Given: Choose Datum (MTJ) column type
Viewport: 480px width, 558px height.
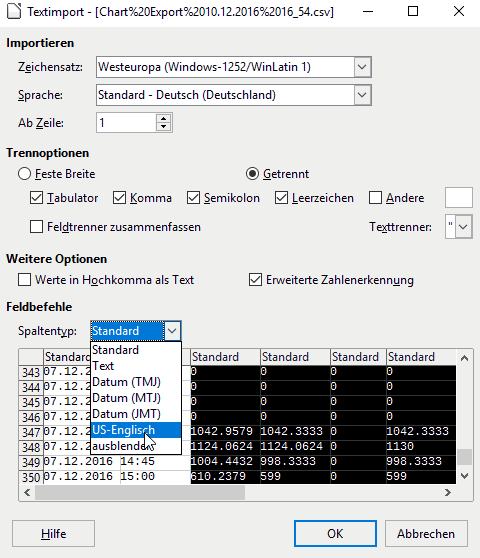Looking at the screenshot, I should [136, 398].
